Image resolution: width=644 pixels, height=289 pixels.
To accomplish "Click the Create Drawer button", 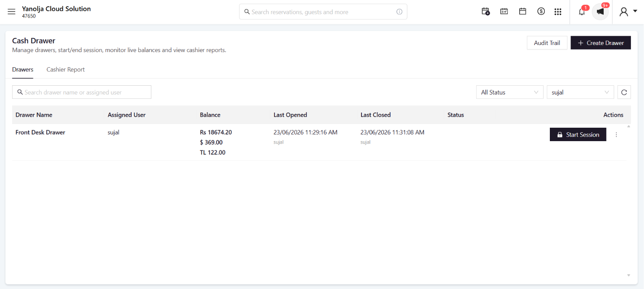I will click(x=601, y=43).
